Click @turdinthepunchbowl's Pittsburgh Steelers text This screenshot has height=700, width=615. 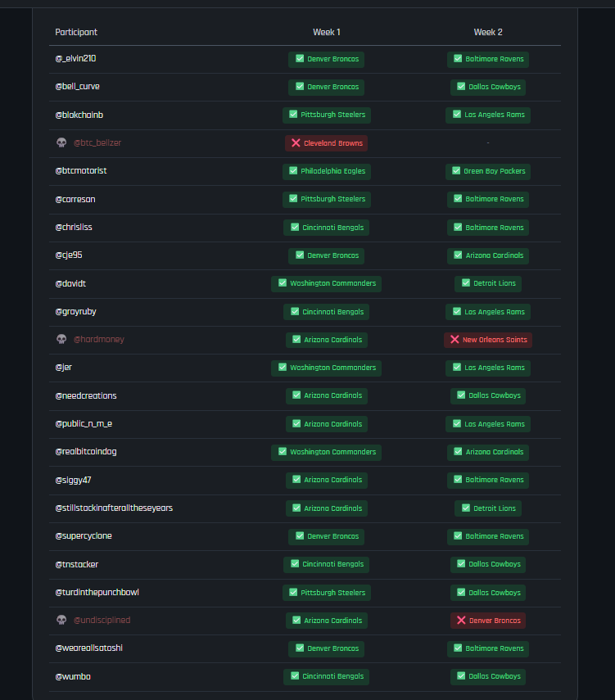pyautogui.click(x=332, y=593)
